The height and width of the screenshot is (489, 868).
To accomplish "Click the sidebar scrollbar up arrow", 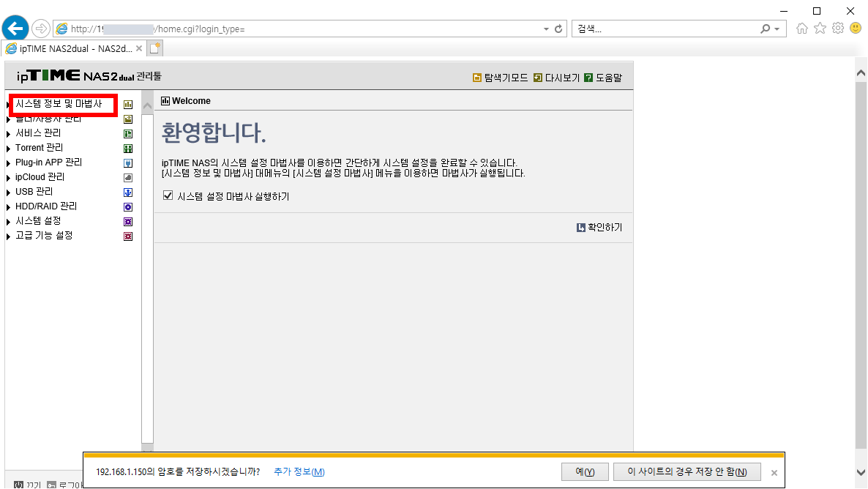I will coord(147,107).
